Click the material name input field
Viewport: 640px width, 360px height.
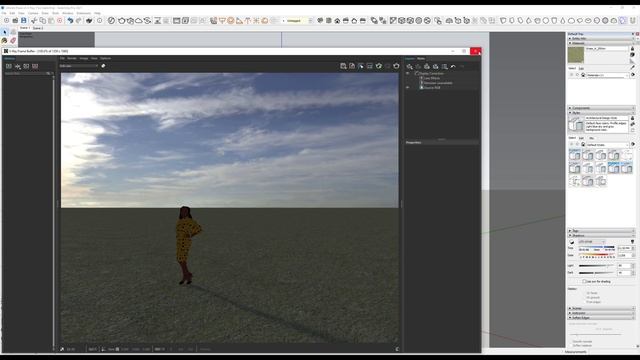coord(607,49)
